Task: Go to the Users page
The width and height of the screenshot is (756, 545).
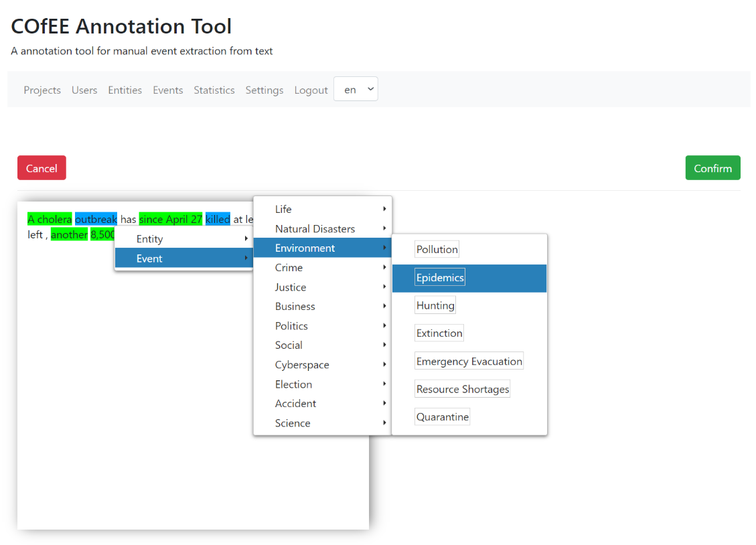Action: (84, 90)
